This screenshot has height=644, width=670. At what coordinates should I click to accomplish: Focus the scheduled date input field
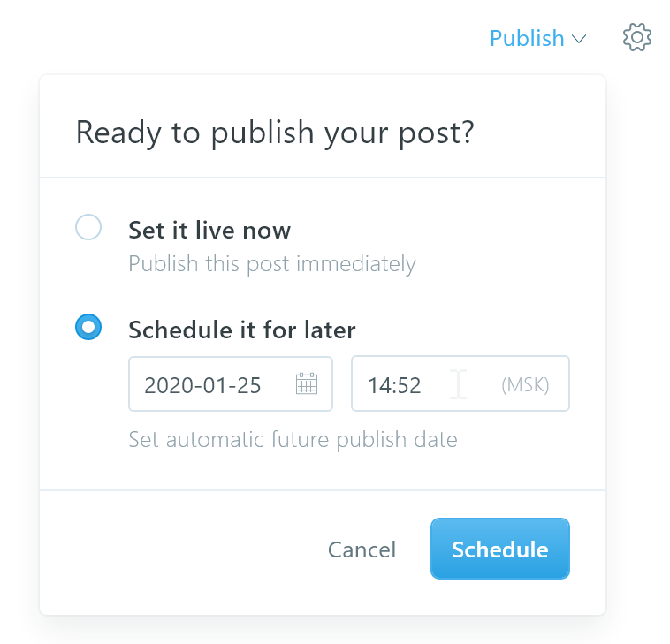point(231,384)
